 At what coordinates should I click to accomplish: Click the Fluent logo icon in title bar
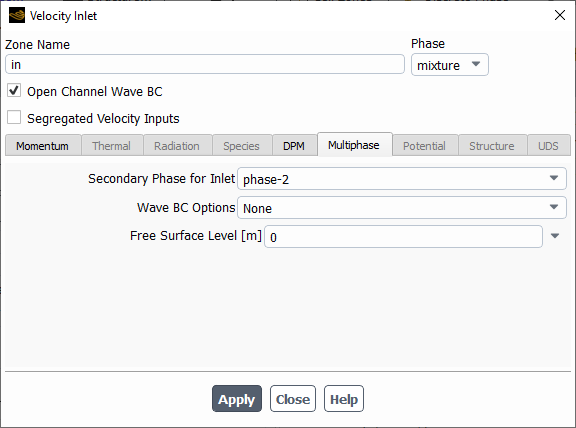coord(17,15)
